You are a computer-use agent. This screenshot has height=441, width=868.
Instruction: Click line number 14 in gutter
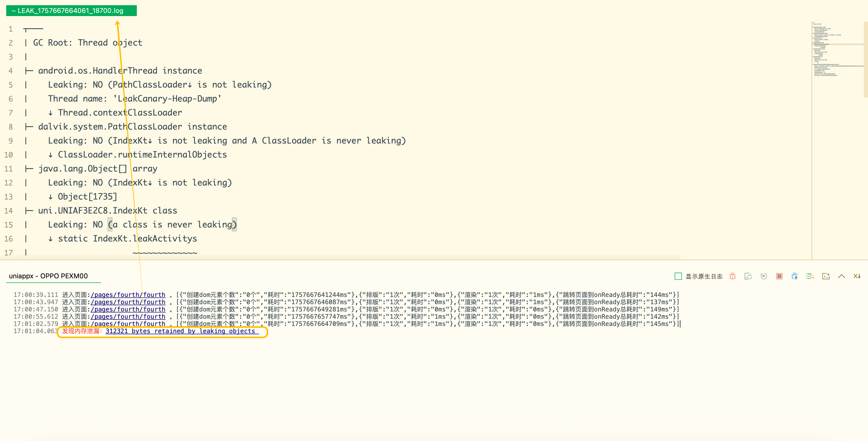click(9, 211)
